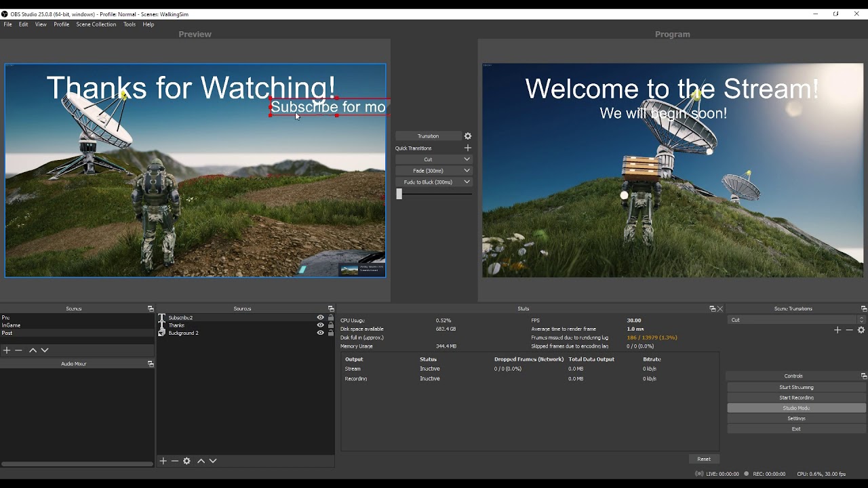This screenshot has width=868, height=488.
Task: Click the transition T-bar slider handle
Action: 399,194
